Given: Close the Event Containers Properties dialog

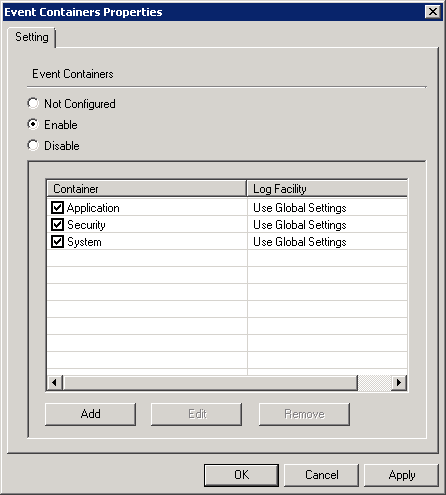Looking at the screenshot, I should [x=433, y=12].
